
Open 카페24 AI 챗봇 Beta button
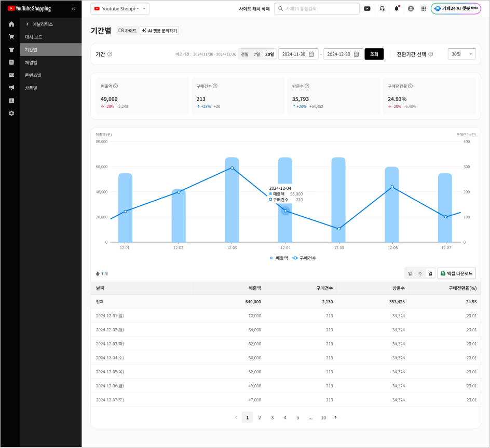tap(456, 9)
